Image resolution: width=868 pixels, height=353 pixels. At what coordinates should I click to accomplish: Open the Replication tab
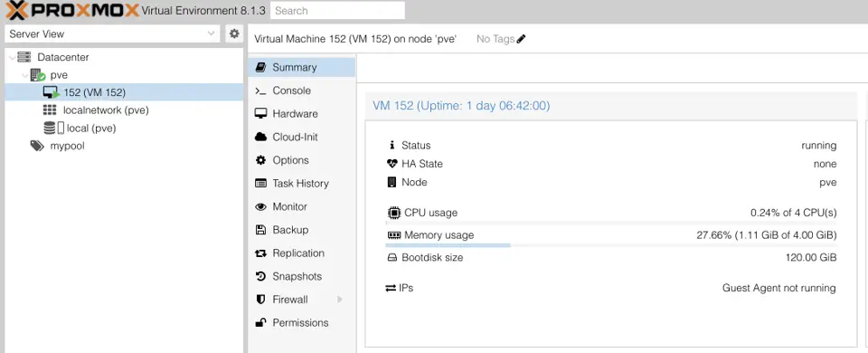coord(302,253)
